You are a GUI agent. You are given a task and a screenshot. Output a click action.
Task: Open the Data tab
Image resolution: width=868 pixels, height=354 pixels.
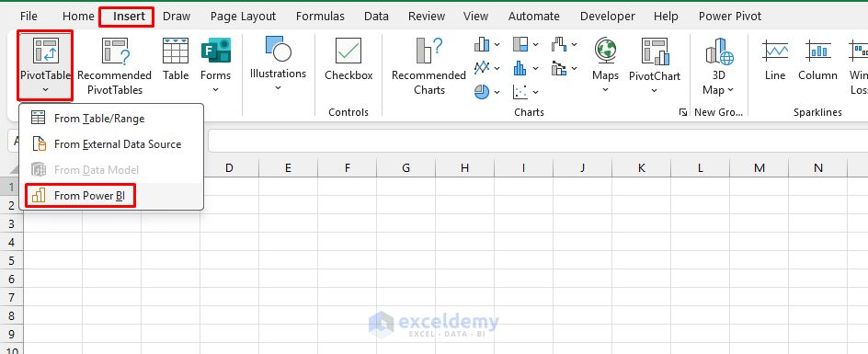[x=376, y=16]
